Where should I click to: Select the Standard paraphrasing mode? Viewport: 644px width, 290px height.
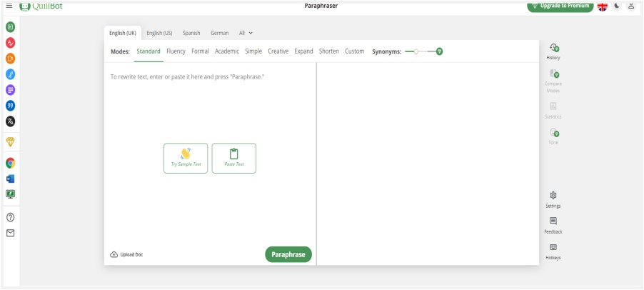pyautogui.click(x=149, y=51)
